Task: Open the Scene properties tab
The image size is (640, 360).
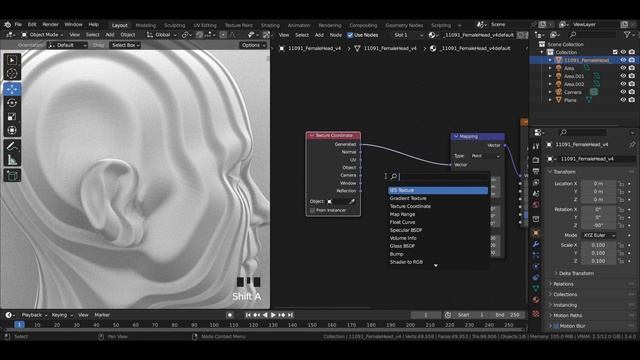Action: click(x=536, y=193)
